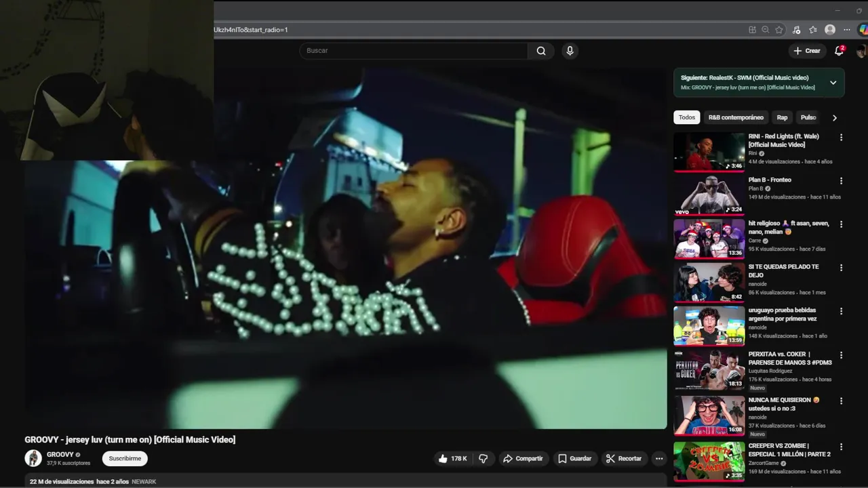Clip the video with Recortar
The image size is (868, 488).
coord(624,459)
